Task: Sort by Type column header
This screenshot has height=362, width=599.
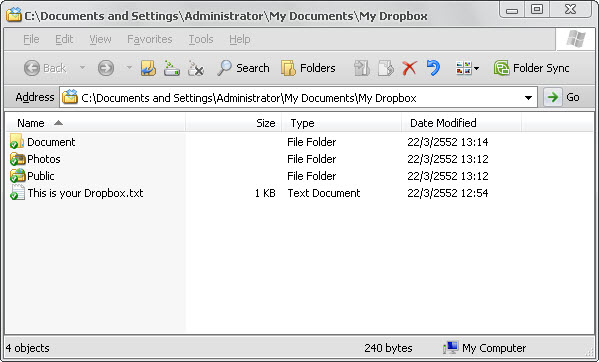Action: point(342,123)
